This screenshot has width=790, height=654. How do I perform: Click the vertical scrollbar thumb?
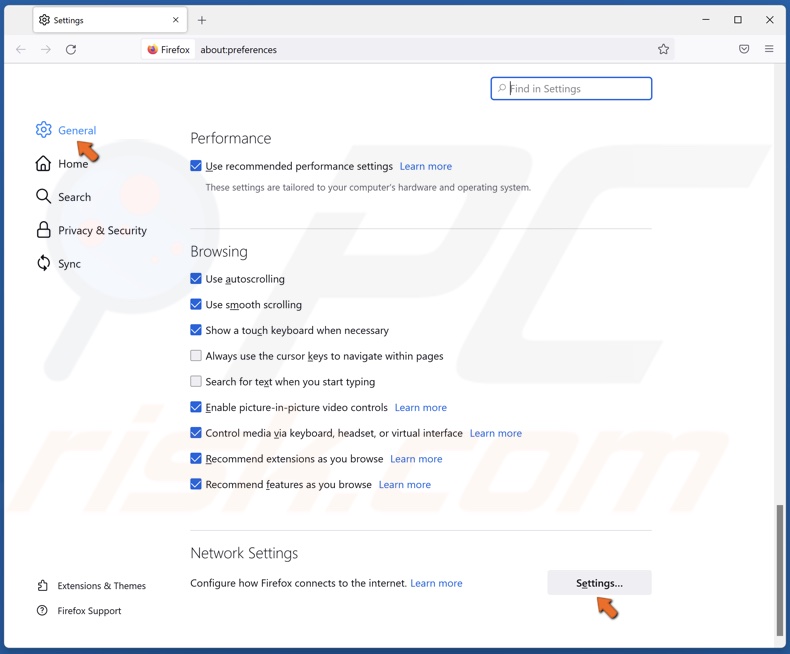click(780, 570)
